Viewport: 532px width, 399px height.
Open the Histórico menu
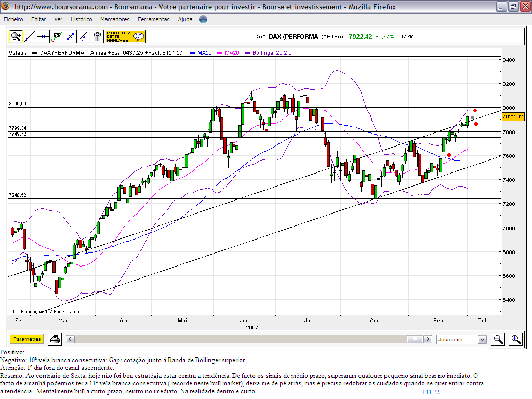pyautogui.click(x=82, y=19)
